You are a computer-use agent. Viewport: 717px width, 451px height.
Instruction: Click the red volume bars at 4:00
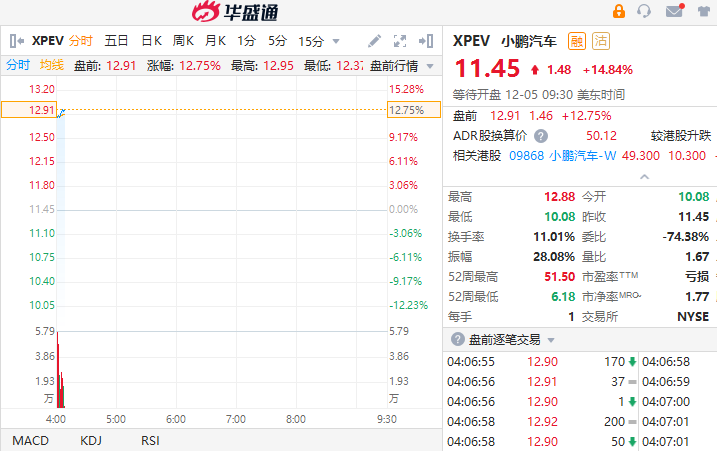pos(60,371)
